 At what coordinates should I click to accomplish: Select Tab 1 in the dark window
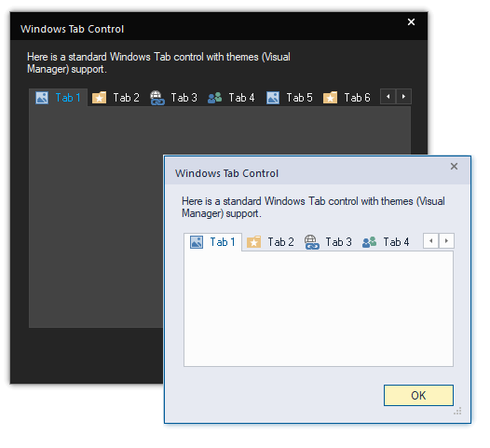tap(58, 98)
